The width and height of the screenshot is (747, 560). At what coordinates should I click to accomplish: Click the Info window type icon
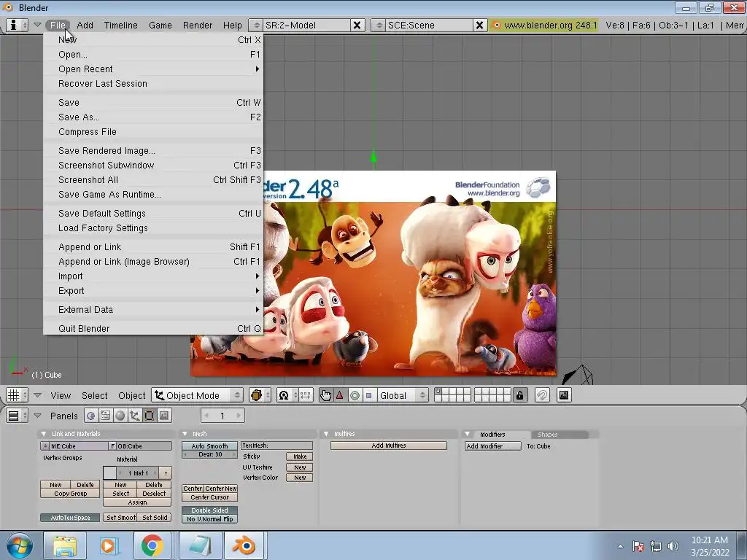point(18,25)
